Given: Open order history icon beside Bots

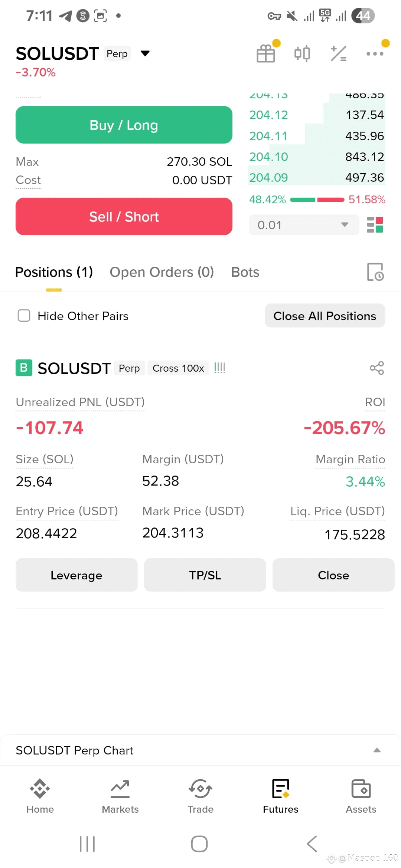Looking at the screenshot, I should point(375,272).
